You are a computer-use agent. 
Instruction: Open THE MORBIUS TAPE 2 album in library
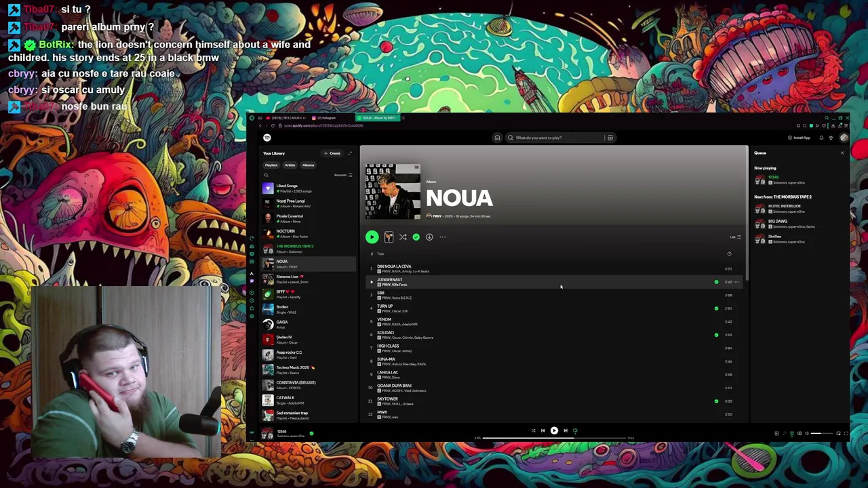(309, 249)
